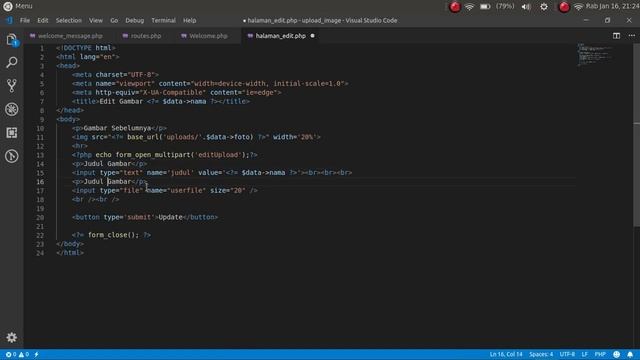The width and height of the screenshot is (640, 360).
Task: Open the View menu
Action: (96, 20)
